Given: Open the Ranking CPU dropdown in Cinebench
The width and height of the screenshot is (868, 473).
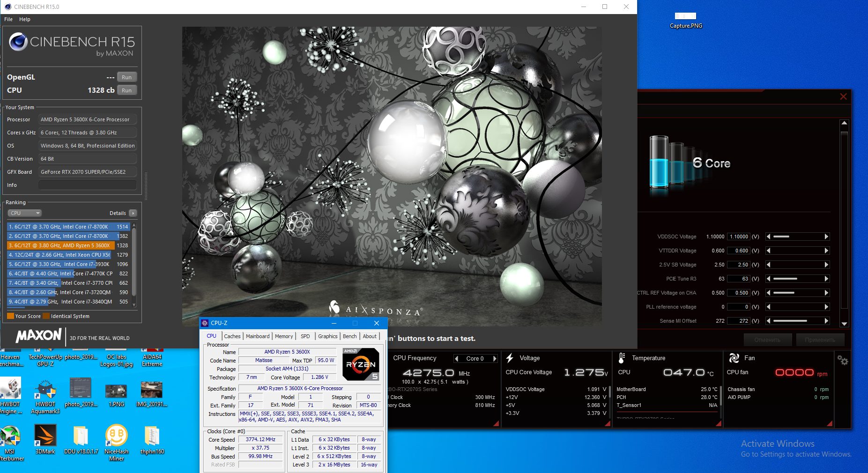Looking at the screenshot, I should (x=25, y=213).
